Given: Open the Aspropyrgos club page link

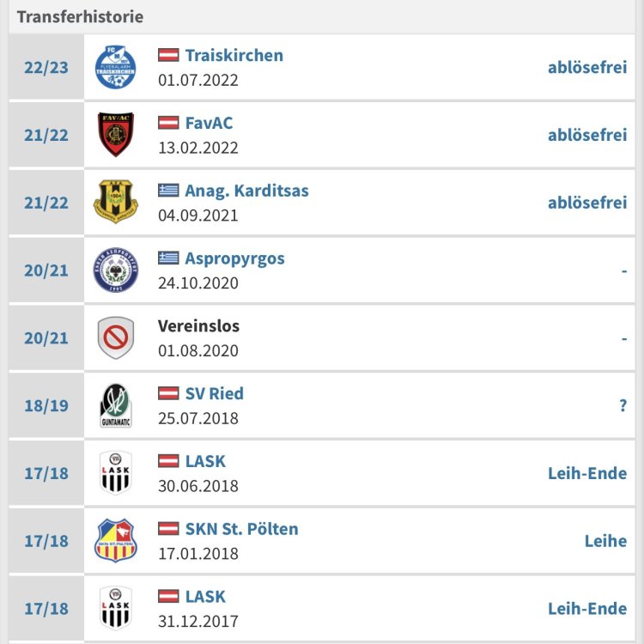Looking at the screenshot, I should click(x=234, y=258).
